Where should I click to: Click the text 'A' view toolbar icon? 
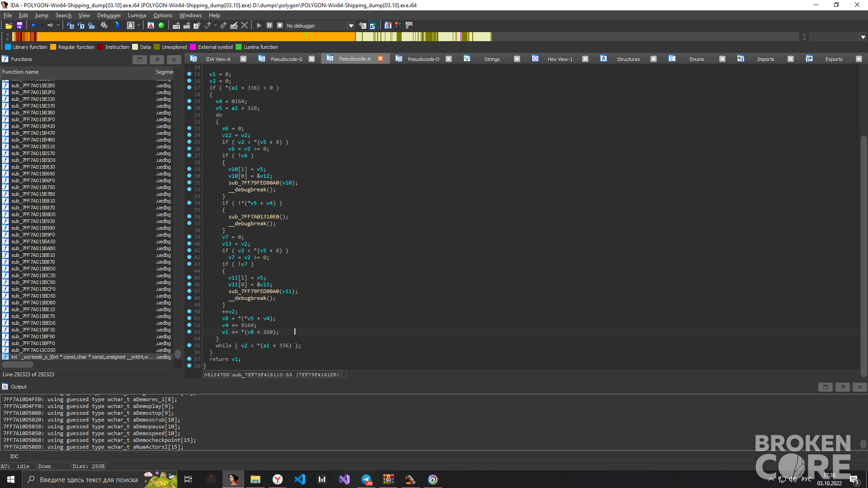(x=130, y=25)
